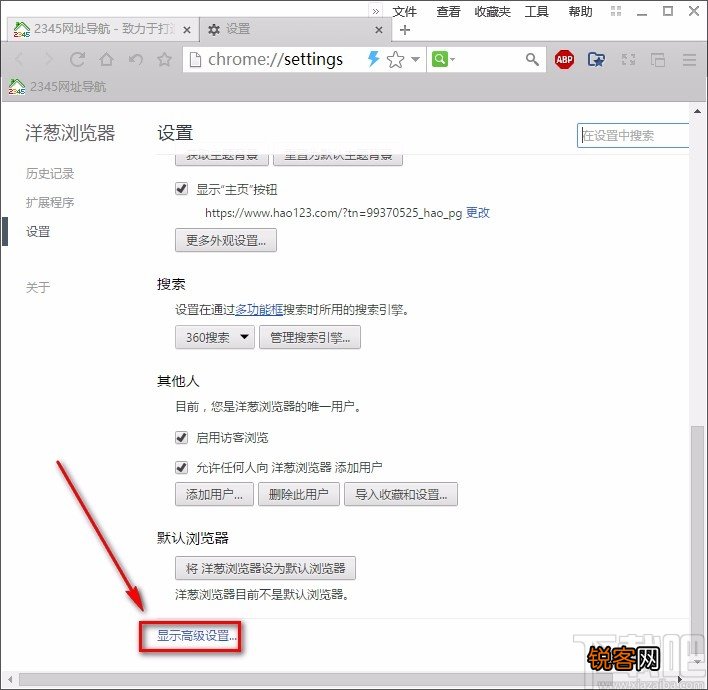Click the vertical scrollbar up arrow

tap(698, 111)
